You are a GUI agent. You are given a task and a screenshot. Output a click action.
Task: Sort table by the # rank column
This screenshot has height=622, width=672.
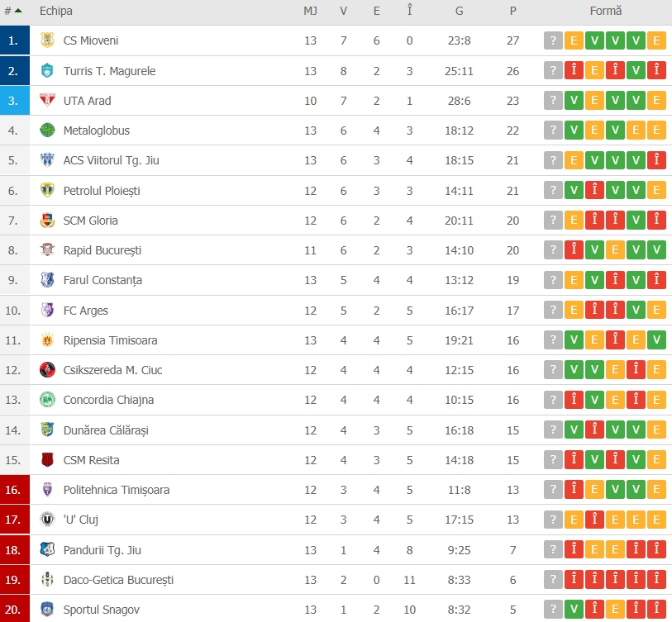tap(12, 12)
